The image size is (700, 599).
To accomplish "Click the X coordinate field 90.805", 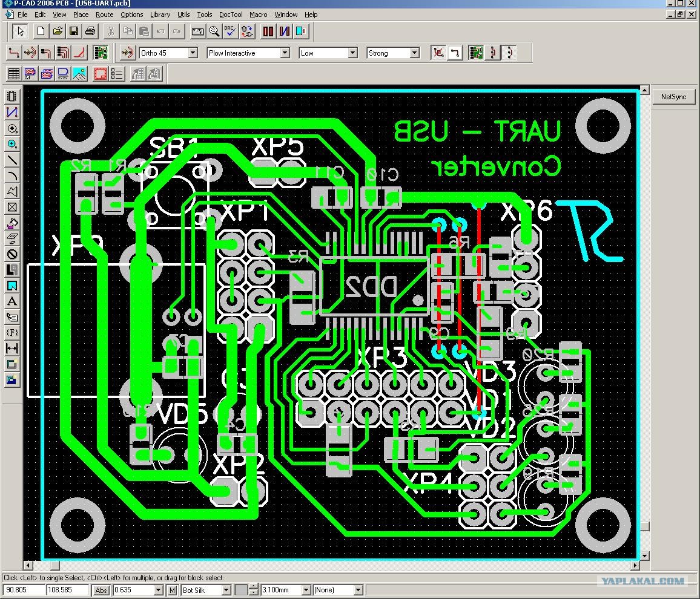I will [24, 590].
